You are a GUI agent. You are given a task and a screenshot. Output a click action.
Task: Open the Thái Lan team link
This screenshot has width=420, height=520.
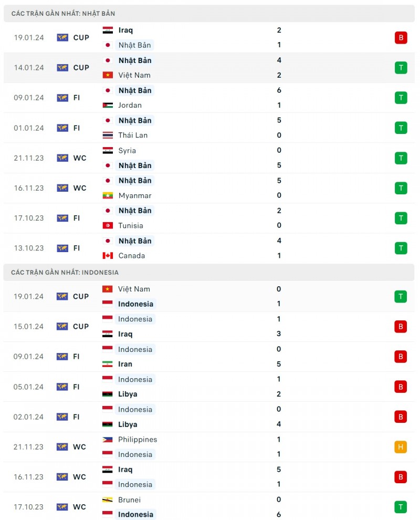coord(133,135)
